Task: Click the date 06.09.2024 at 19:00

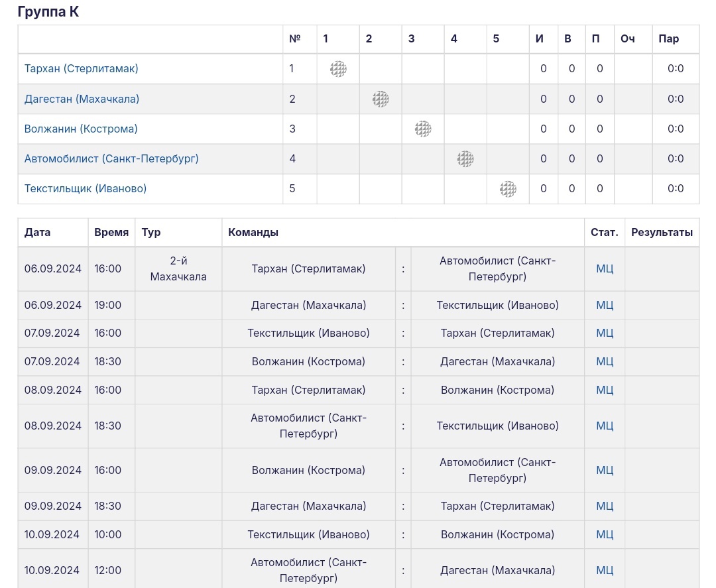Action: 53,305
